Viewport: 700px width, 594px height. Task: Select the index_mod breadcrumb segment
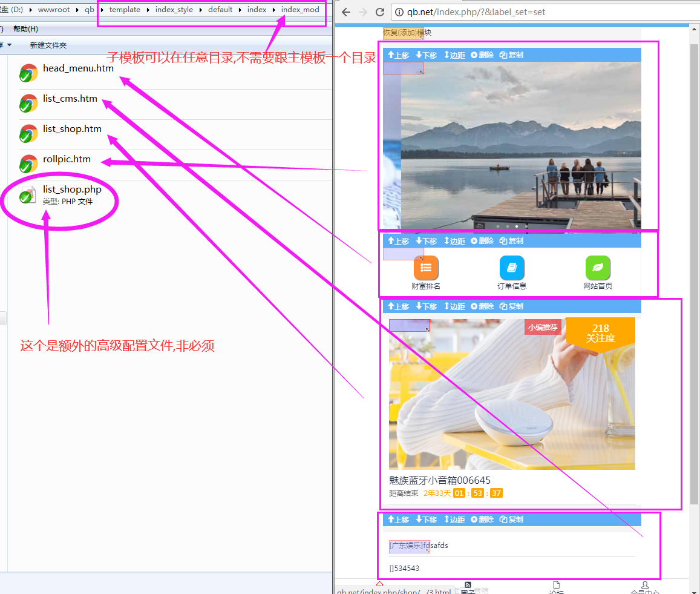click(300, 10)
